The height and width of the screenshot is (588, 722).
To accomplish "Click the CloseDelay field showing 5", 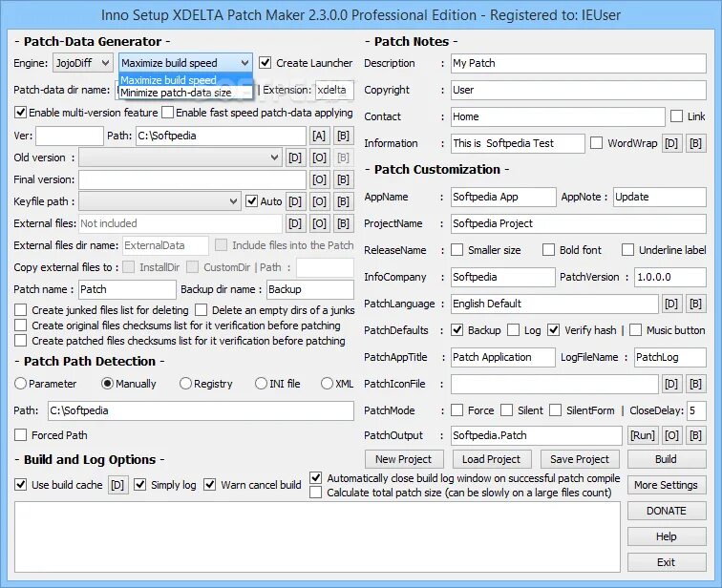I will click(696, 410).
